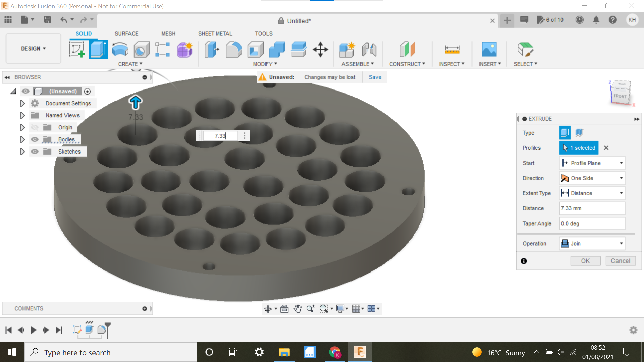The image size is (644, 362).
Task: Select the Hole tool
Action: 142,50
